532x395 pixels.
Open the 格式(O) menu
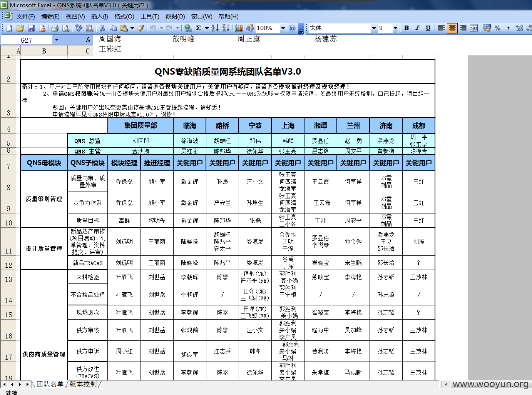124,17
